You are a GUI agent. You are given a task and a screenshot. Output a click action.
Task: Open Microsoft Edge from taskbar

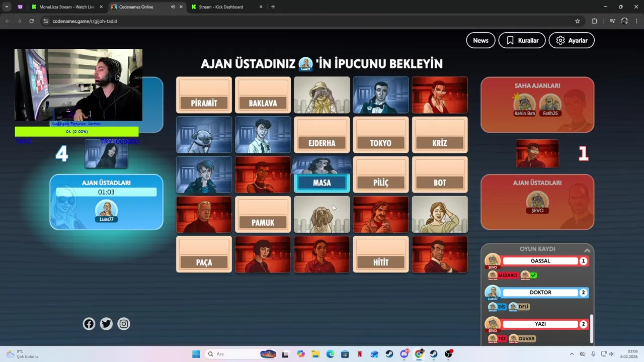pyautogui.click(x=330, y=354)
